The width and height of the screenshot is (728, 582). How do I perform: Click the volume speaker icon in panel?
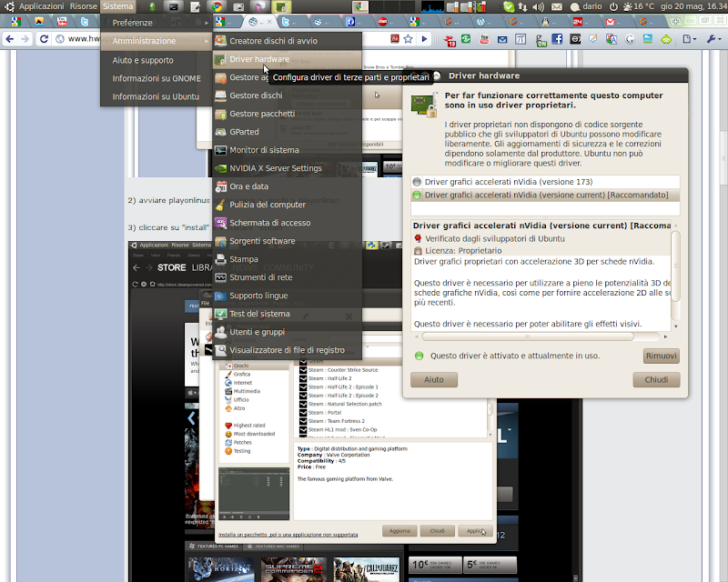(x=538, y=6)
